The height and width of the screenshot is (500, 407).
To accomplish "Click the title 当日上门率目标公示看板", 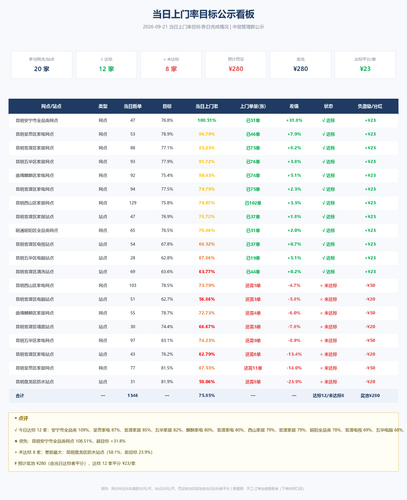I will (x=203, y=14).
